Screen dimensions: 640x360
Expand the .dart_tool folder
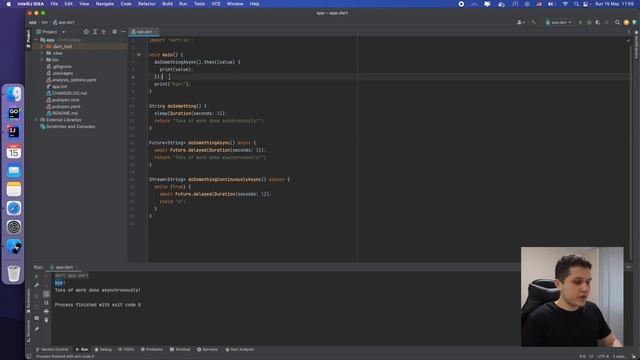[x=42, y=47]
